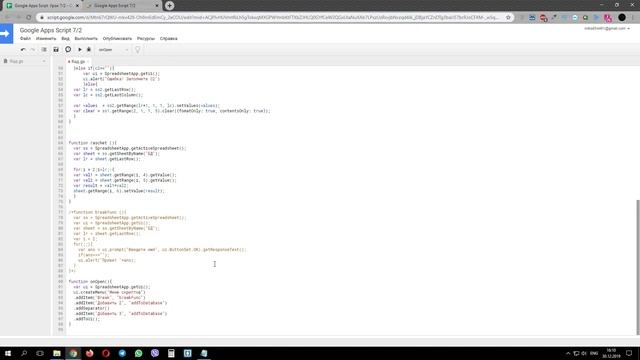Click the .addSeparator() code line
This screenshot has width=640, height=360.
click(91, 308)
